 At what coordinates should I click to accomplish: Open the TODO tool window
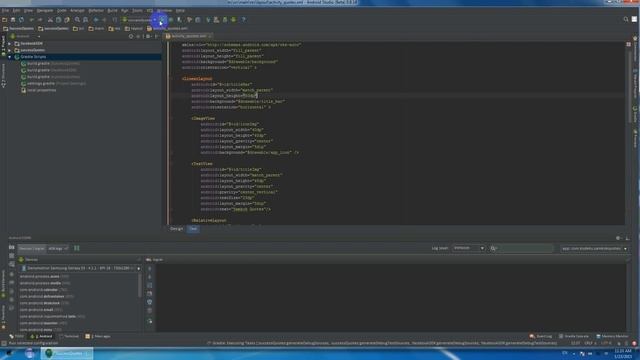click(x=16, y=337)
